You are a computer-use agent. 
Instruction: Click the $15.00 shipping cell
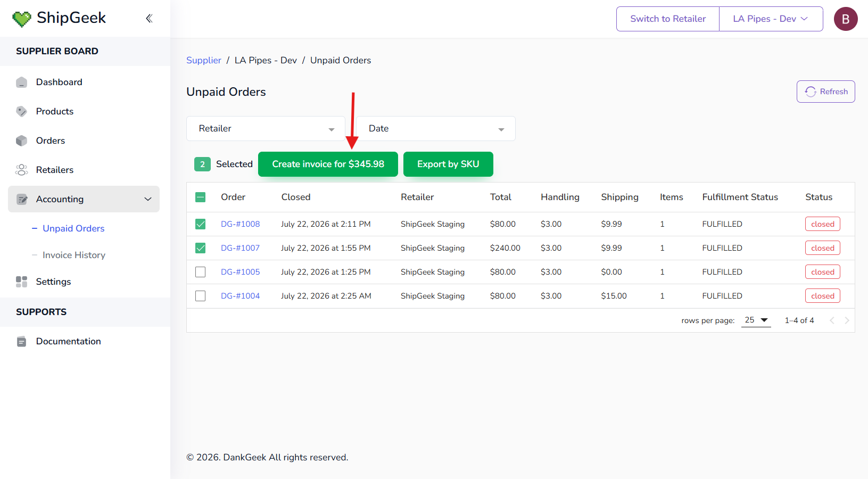(614, 296)
